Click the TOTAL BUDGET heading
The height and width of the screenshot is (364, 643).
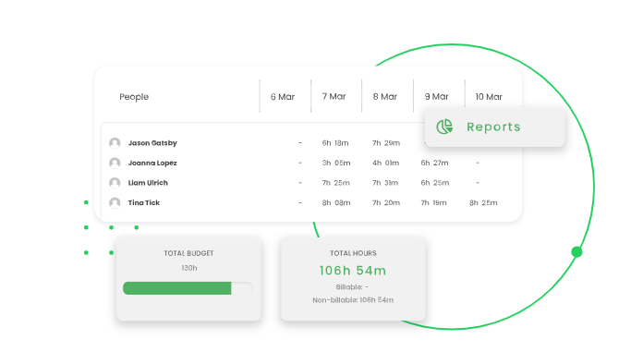click(x=188, y=253)
